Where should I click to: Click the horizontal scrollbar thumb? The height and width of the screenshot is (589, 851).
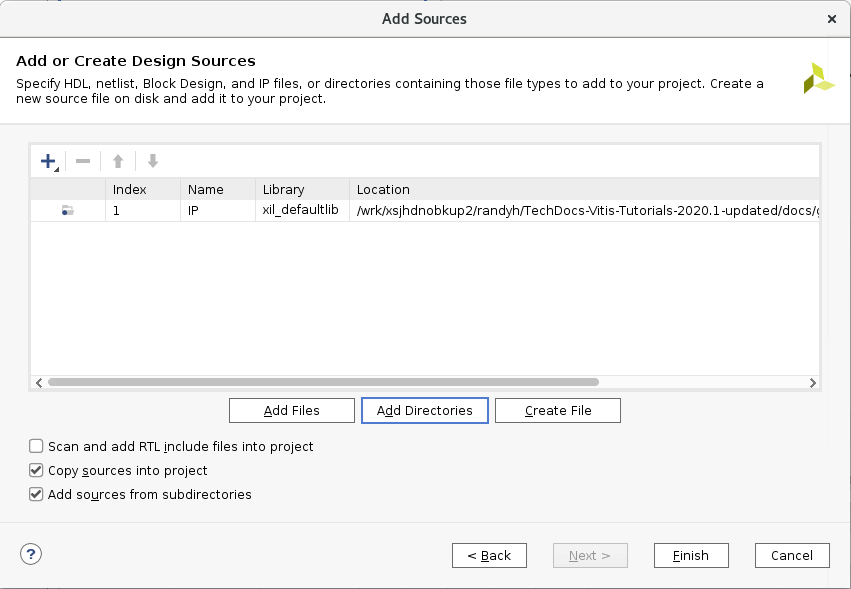coord(323,382)
